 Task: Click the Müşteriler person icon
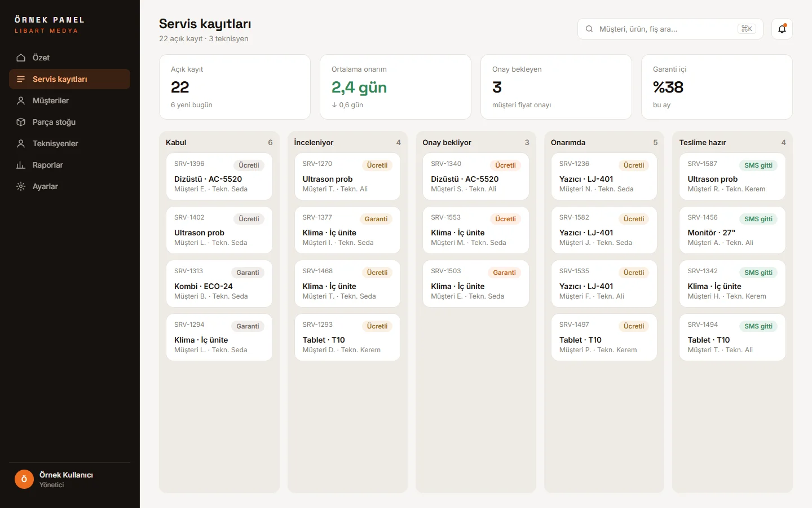pos(21,100)
